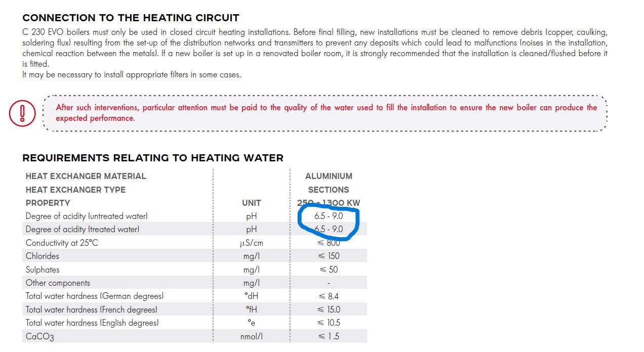Click the 'Other components' row
The width and height of the screenshot is (644, 352).
click(x=194, y=283)
